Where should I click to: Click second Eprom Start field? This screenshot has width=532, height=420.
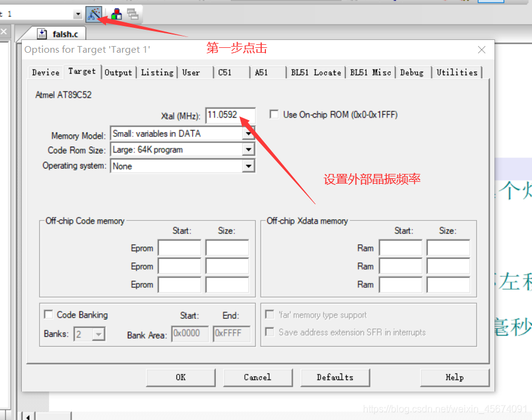click(179, 266)
